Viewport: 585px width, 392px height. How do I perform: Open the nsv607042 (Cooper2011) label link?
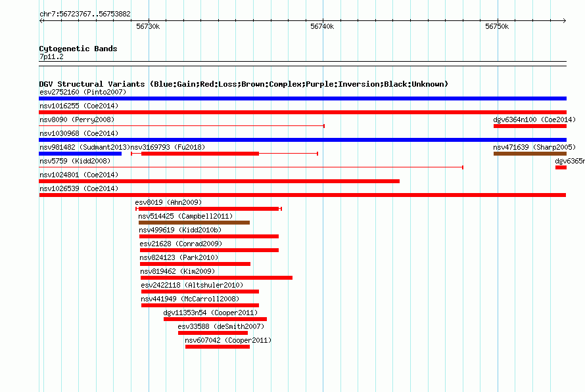[228, 340]
